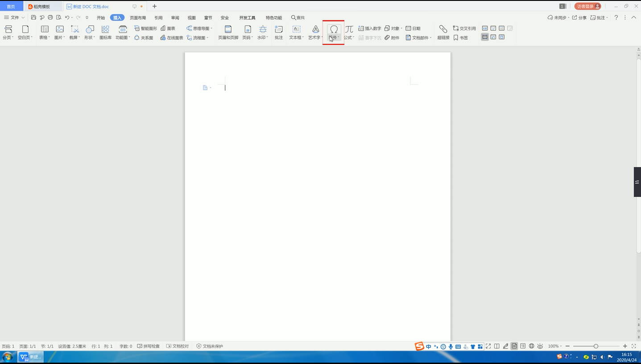This screenshot has height=364, width=641.
Task: Add a 书签 bookmark
Action: click(x=461, y=38)
